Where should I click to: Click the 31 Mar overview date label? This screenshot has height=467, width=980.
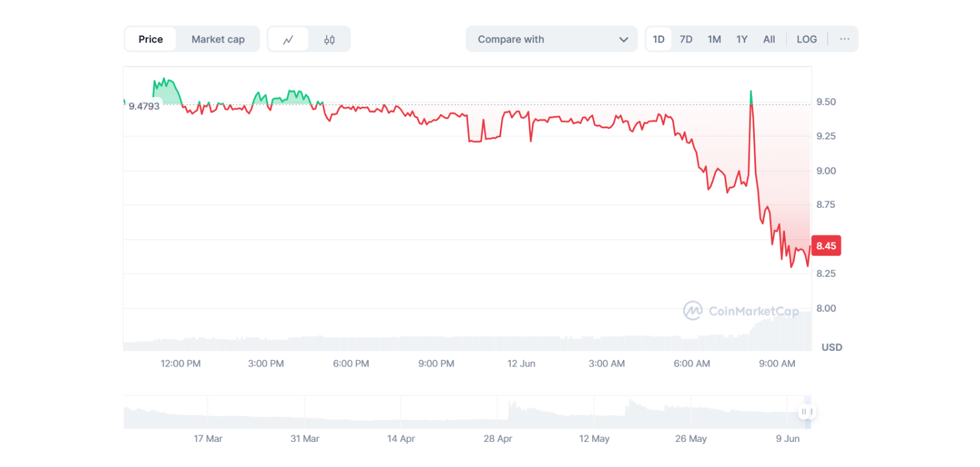coord(304,438)
